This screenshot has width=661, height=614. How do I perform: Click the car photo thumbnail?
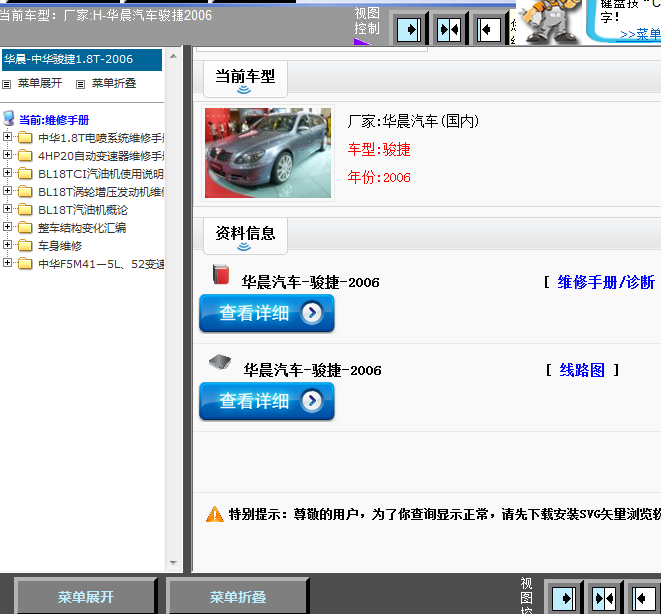pos(268,153)
